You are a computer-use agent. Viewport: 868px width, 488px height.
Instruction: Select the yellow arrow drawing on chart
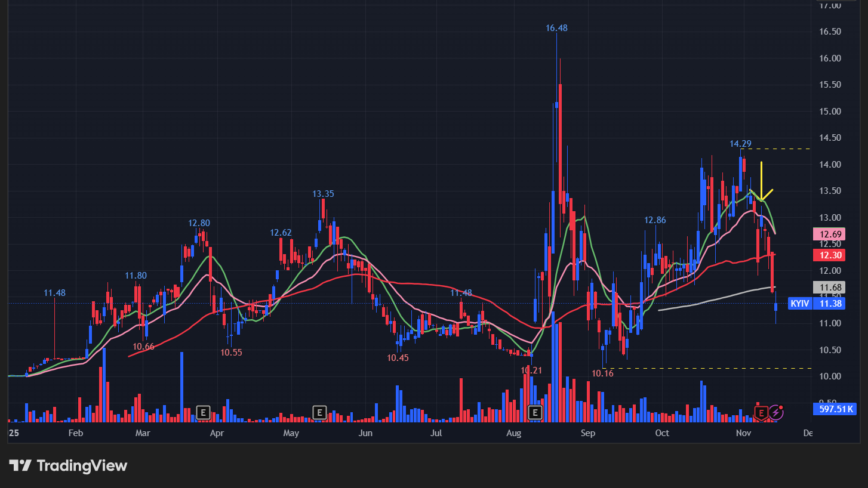coord(762,182)
